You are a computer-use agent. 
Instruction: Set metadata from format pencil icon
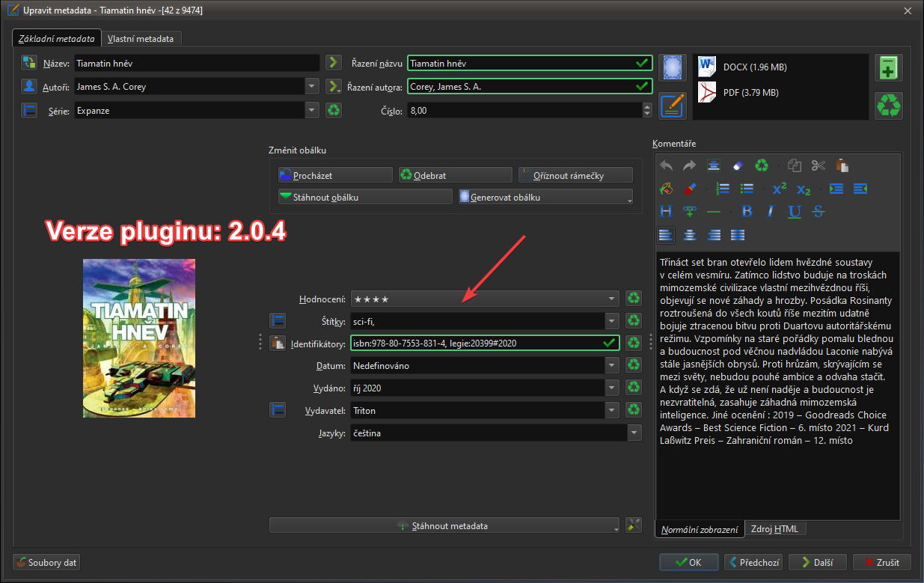point(673,105)
